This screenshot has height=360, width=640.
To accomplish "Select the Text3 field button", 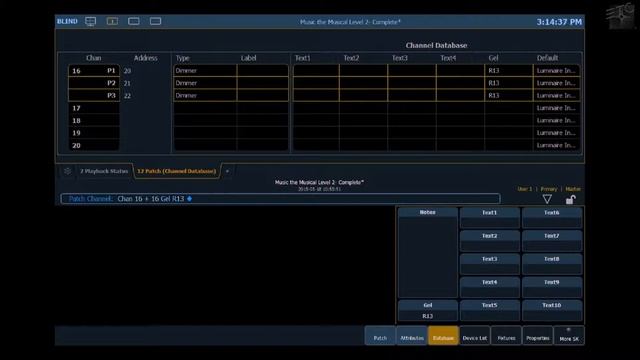I will coord(490,264).
